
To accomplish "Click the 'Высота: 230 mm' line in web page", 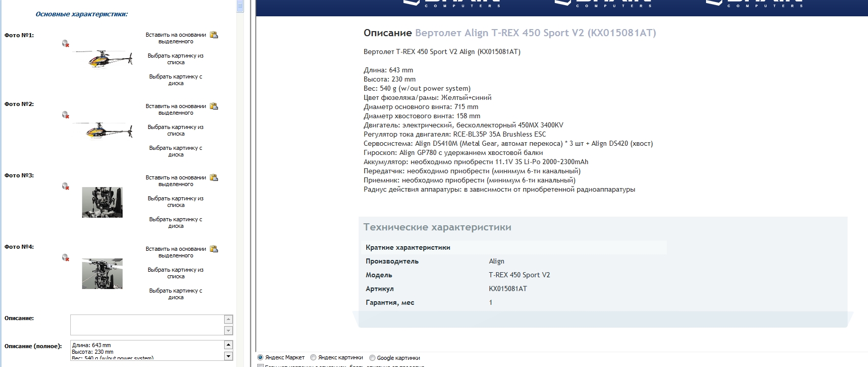I will pos(390,79).
